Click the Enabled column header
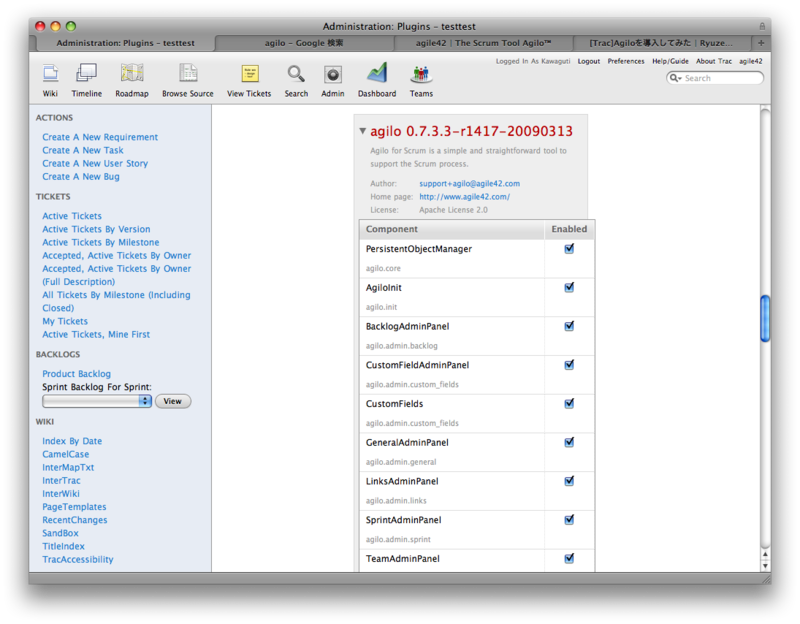 click(x=569, y=230)
